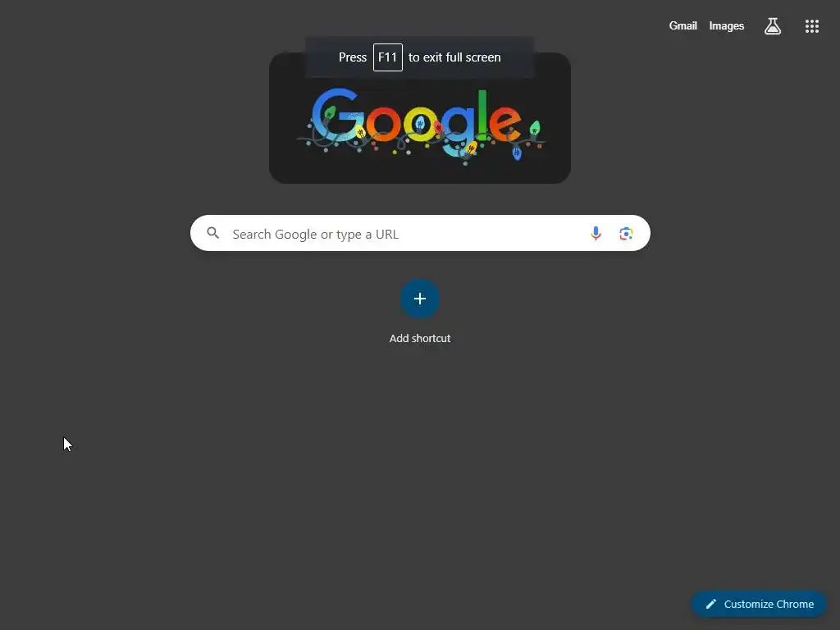
Task: Open the Google apps grid
Action: pos(811,26)
